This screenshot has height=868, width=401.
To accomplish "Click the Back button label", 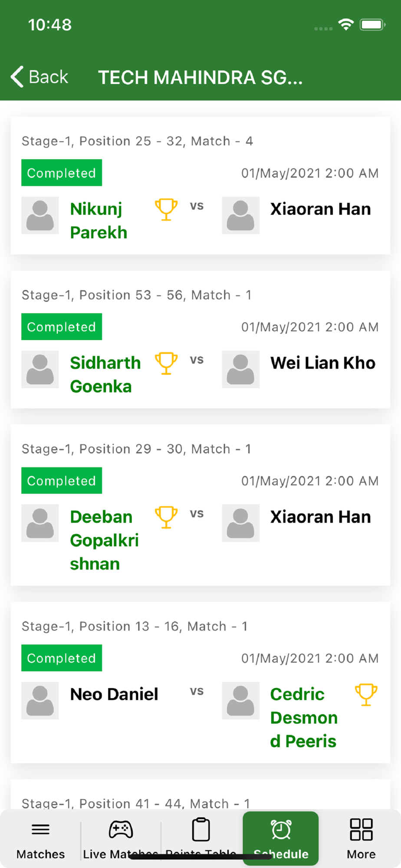I will (x=48, y=77).
